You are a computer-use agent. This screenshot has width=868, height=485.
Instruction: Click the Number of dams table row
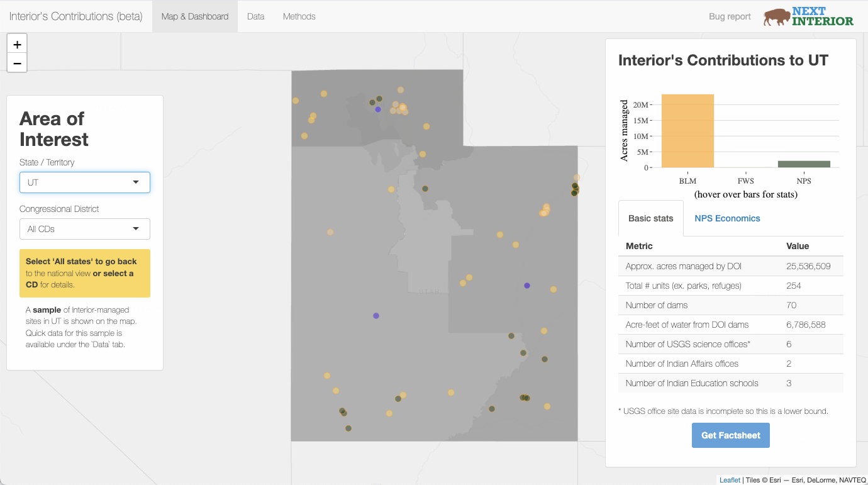coord(730,305)
